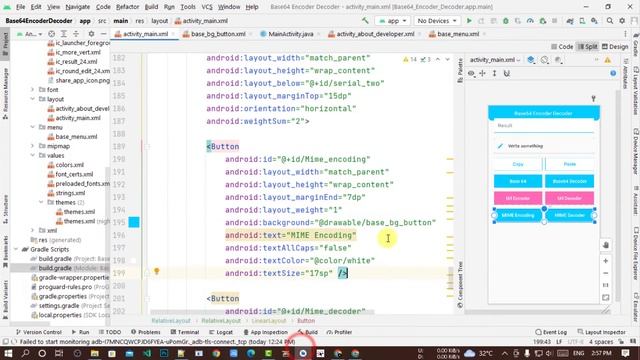Image resolution: width=640 pixels, height=360 pixels.
Task: Open the Refactor menu
Action: [x=127, y=7]
